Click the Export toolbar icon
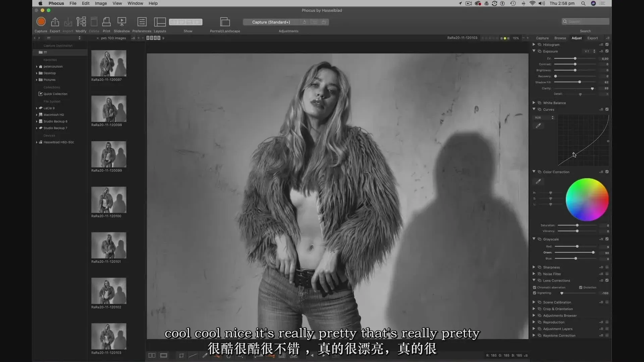The height and width of the screenshot is (362, 644). (x=55, y=22)
